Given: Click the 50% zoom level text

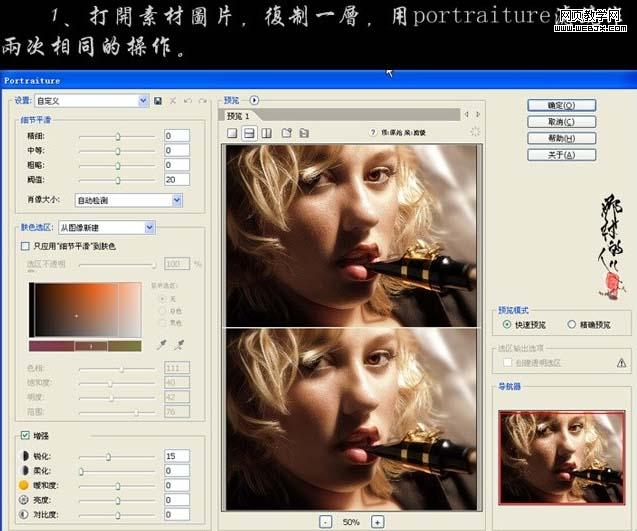Looking at the screenshot, I should coord(351,522).
